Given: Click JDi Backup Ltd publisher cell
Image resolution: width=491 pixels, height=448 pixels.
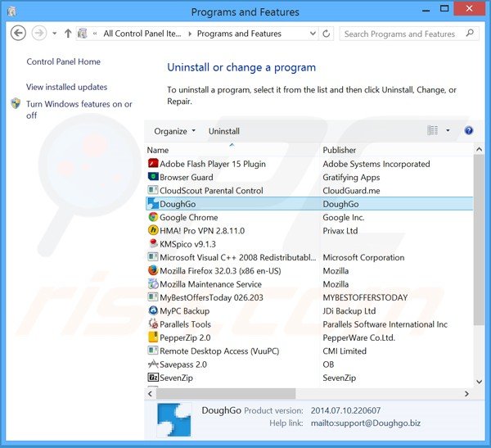Looking at the screenshot, I should [x=349, y=311].
